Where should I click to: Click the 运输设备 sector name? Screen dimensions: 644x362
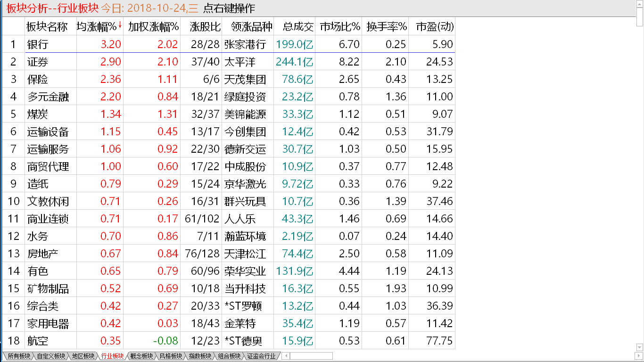(48, 132)
